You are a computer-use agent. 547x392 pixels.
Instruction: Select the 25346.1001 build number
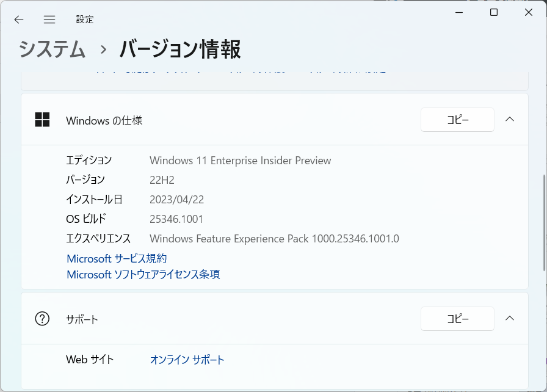coord(176,219)
